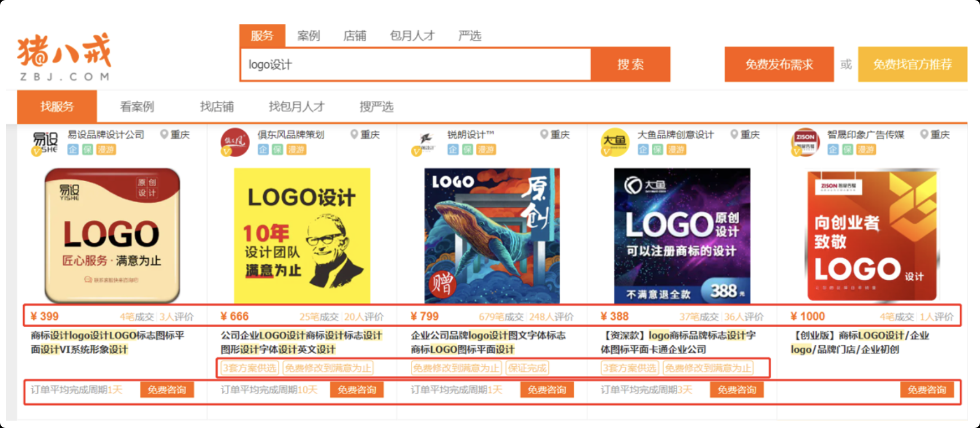The image size is (980, 428).
Task: Click the orange 搜索 button
Action: [x=630, y=65]
